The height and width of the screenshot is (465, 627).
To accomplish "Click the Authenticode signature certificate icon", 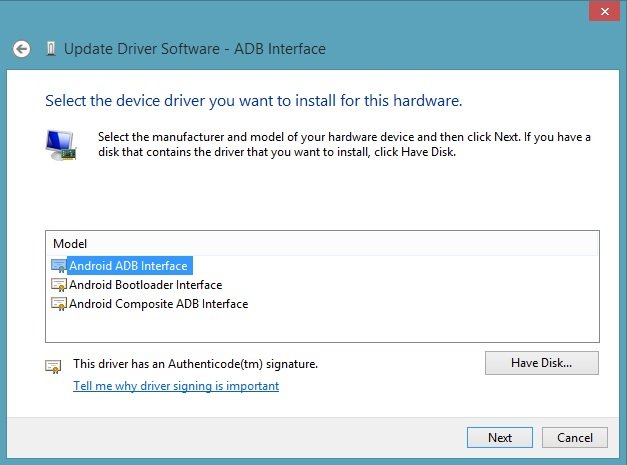I will (53, 366).
